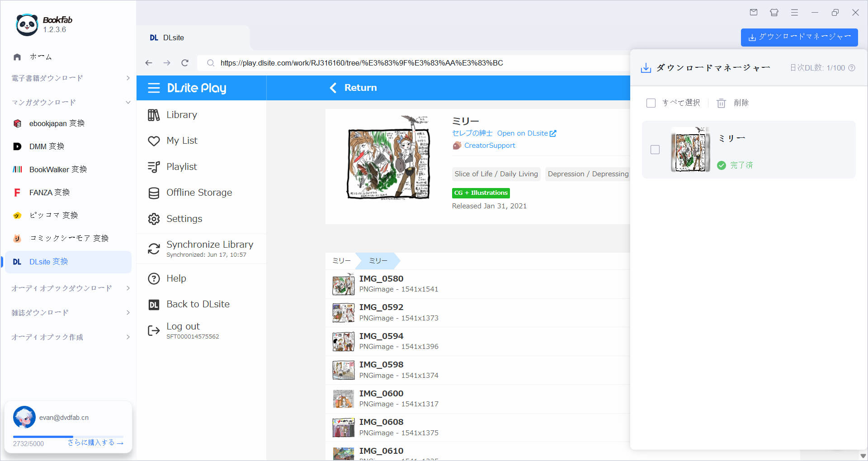Image resolution: width=868 pixels, height=461 pixels.
Task: Click the skin shirt icon in title bar
Action: point(774,13)
